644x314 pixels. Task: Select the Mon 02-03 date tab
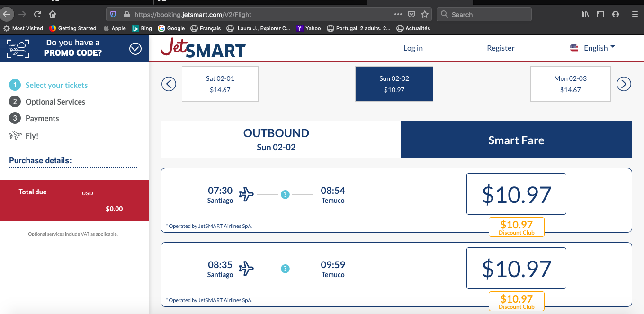click(x=570, y=84)
